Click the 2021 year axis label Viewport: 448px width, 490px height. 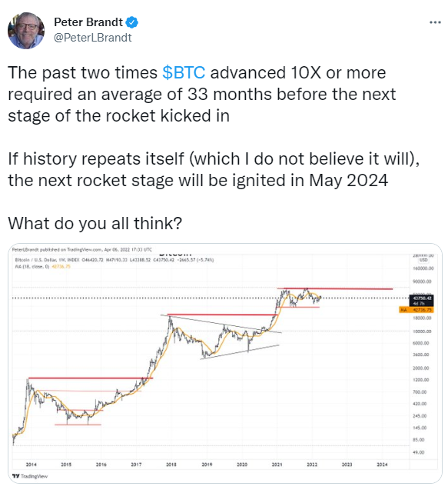coord(277,465)
